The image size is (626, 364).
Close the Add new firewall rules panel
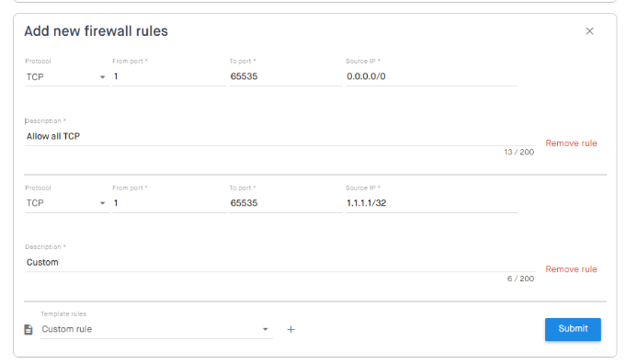pos(589,31)
